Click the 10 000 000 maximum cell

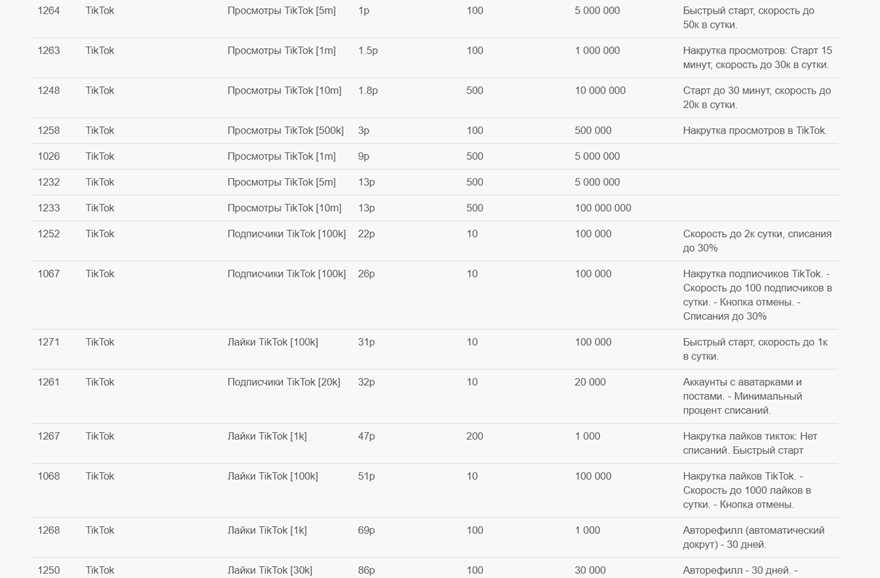599,91
